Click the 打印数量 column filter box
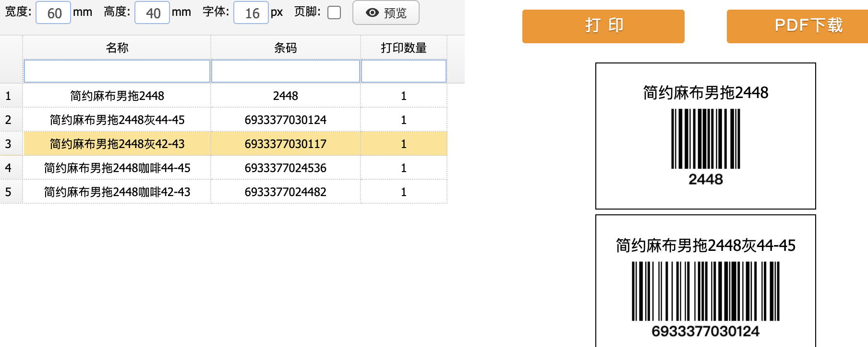The height and width of the screenshot is (347, 868). pyautogui.click(x=404, y=71)
